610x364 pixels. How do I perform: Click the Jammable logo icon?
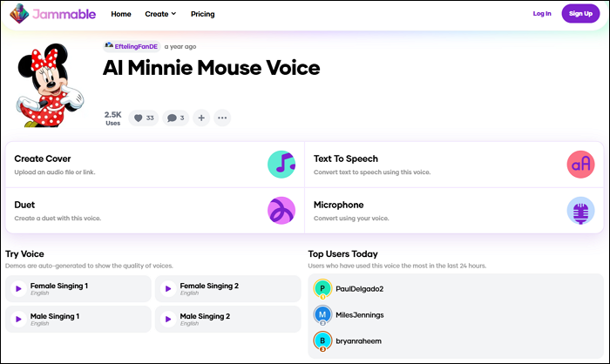click(19, 14)
